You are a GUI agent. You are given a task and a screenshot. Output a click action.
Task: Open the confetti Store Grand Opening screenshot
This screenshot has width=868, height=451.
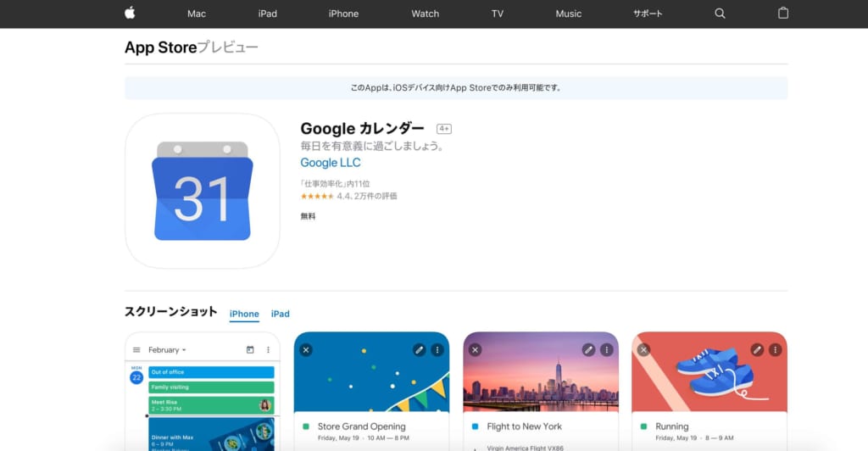371,372
